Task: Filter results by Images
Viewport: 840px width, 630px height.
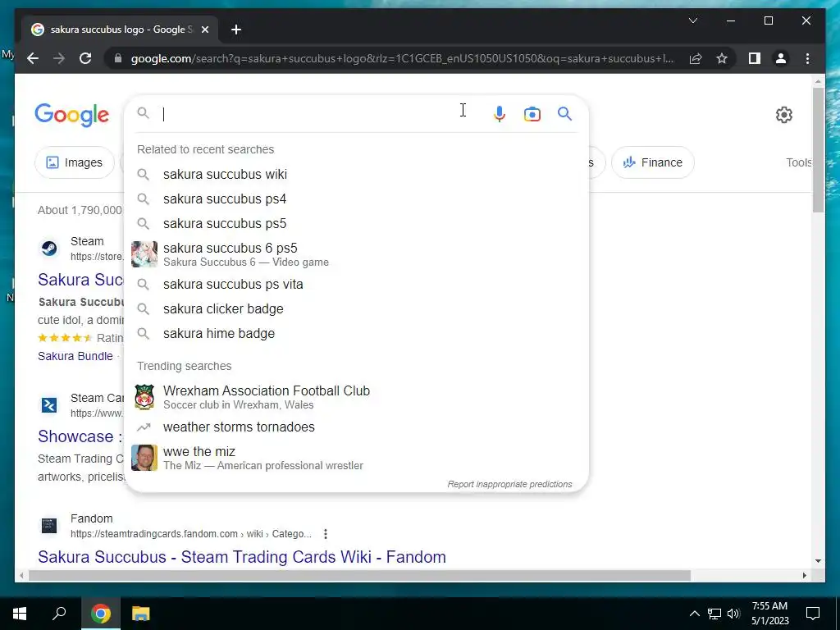Action: point(75,162)
